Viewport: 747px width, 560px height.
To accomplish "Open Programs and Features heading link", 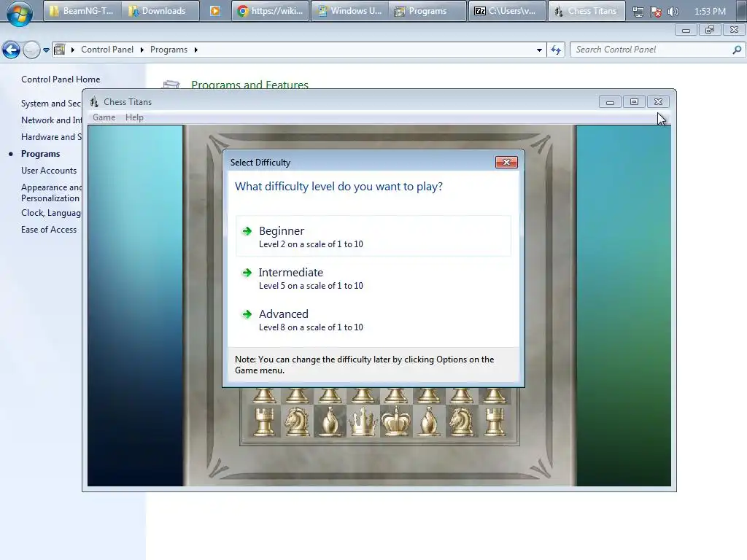I will pyautogui.click(x=249, y=85).
